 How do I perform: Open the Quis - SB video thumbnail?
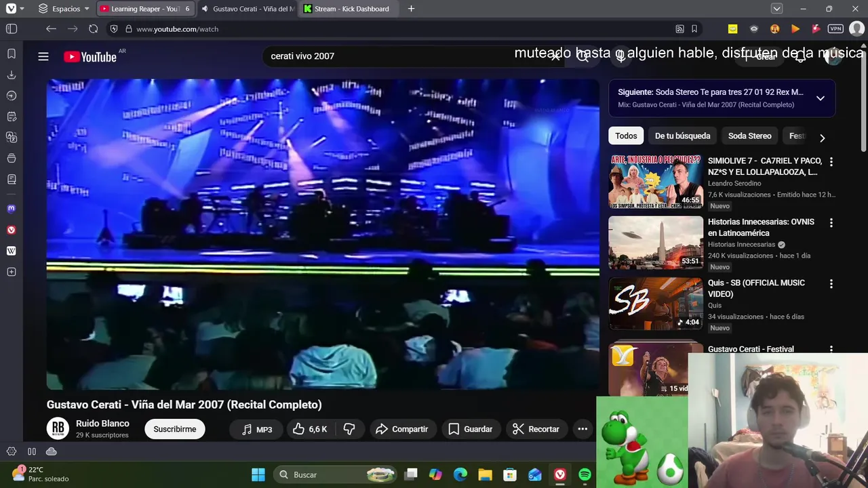point(656,304)
